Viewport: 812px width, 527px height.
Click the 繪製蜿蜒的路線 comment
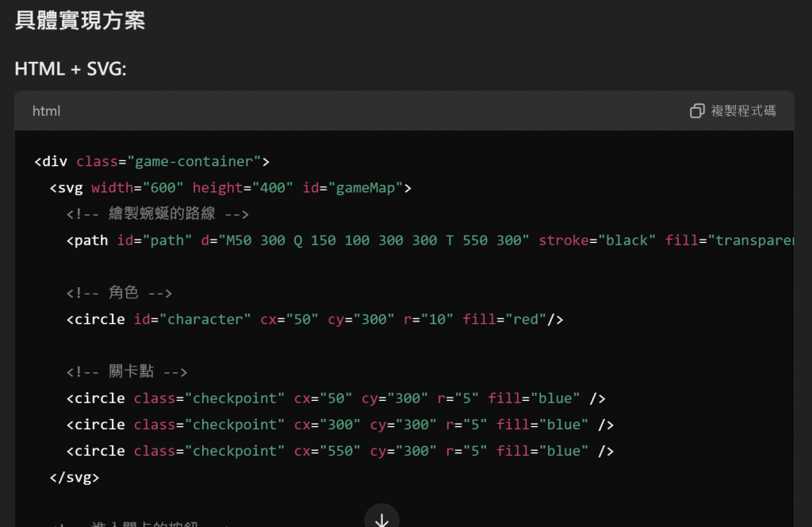click(x=158, y=213)
